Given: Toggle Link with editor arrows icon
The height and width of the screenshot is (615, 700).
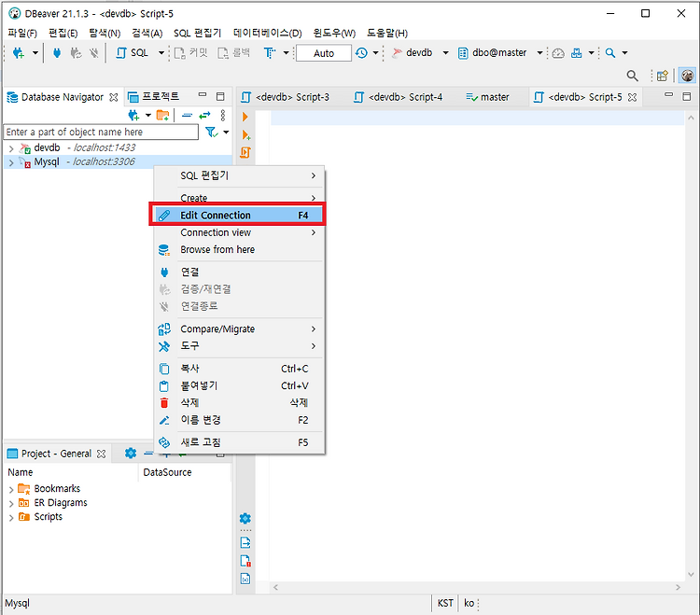Looking at the screenshot, I should coord(204,115).
